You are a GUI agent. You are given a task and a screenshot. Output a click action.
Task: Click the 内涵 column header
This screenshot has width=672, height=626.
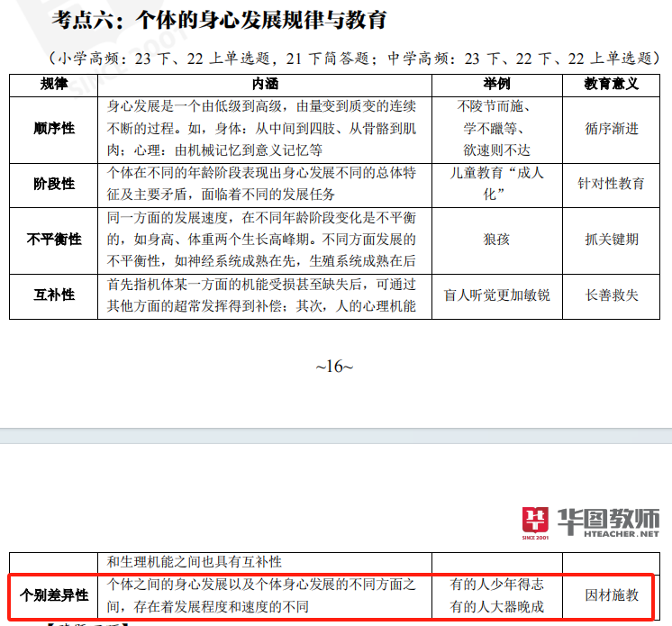266,84
